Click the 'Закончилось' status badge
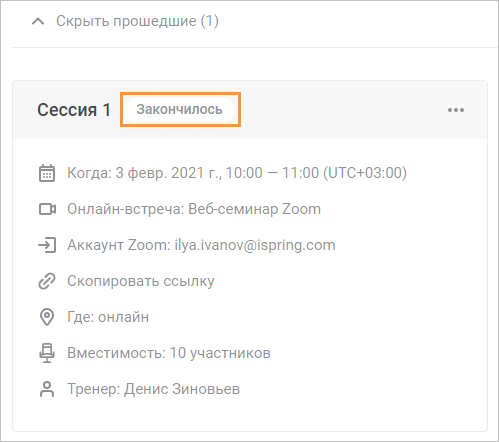Image resolution: width=499 pixels, height=442 pixels. (179, 109)
